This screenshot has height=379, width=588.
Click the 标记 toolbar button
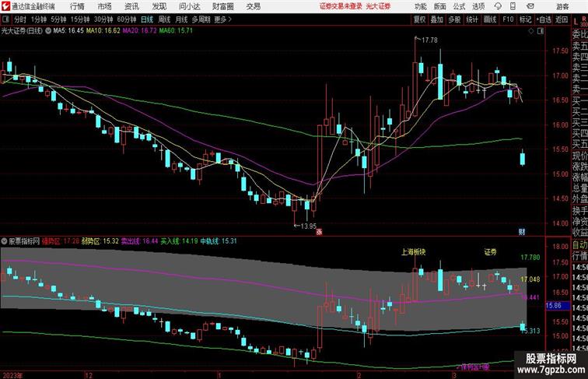525,19
